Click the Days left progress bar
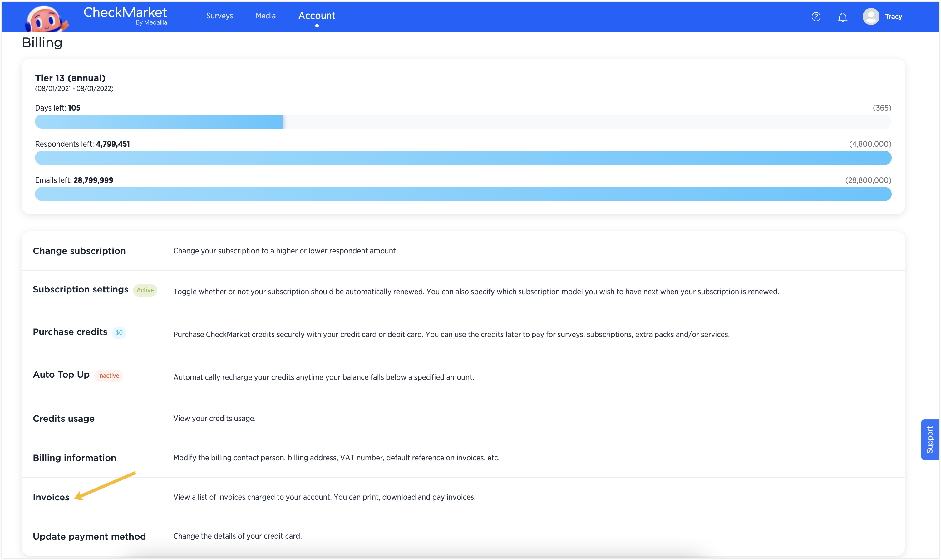941x560 pixels. click(x=463, y=121)
